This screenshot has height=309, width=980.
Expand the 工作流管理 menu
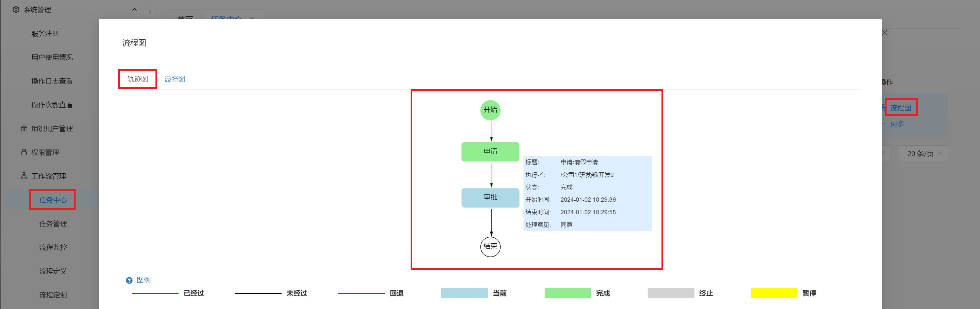48,176
